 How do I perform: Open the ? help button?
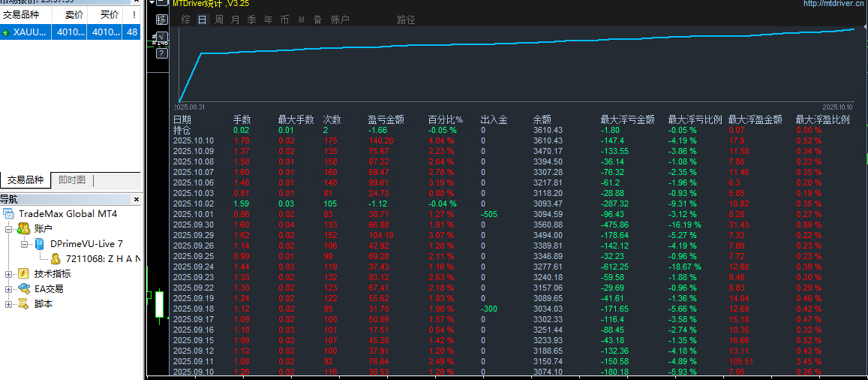click(x=161, y=53)
